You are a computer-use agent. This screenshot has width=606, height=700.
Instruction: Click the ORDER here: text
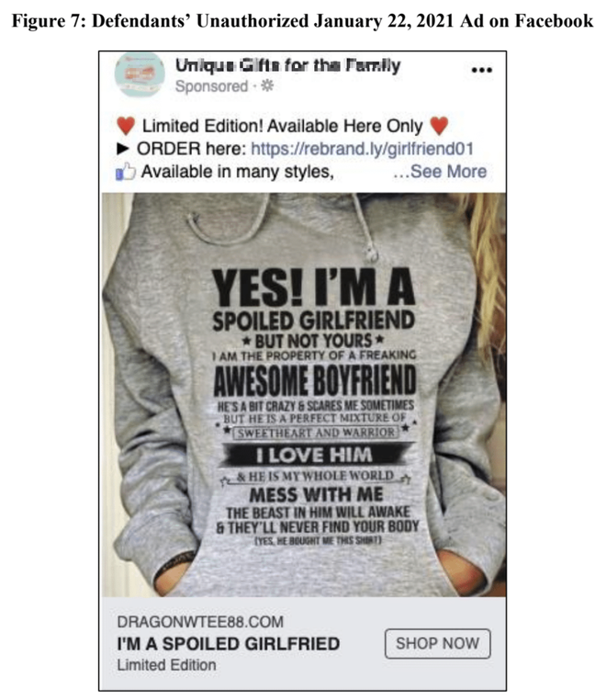point(190,149)
